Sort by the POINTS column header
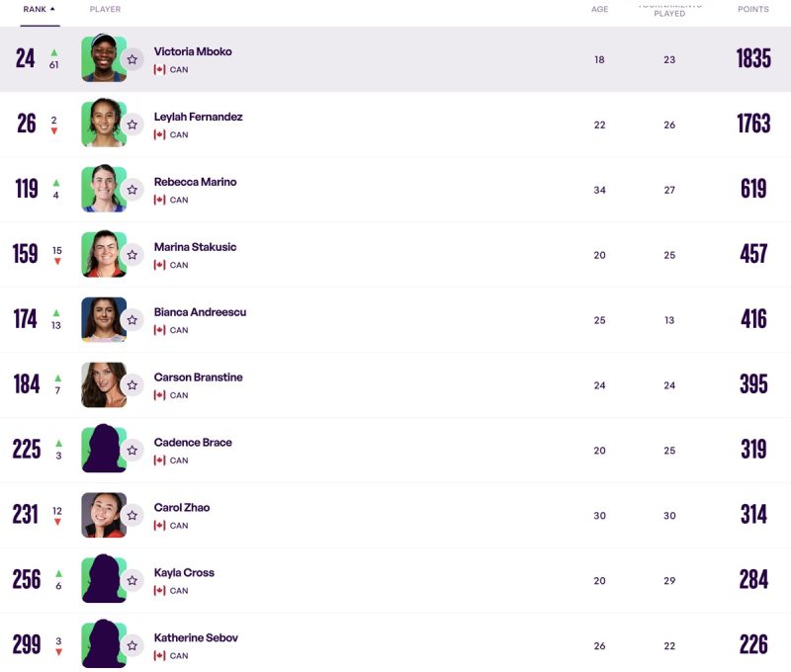791x672 pixels. (753, 9)
